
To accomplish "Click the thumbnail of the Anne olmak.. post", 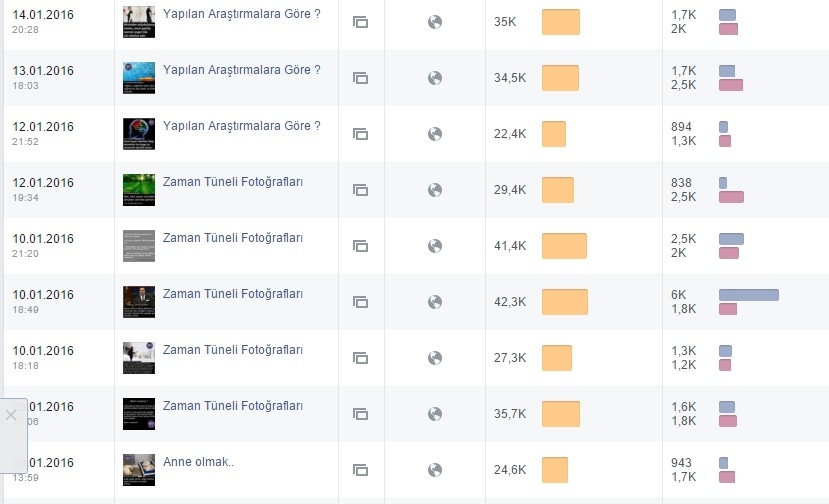I will [139, 470].
